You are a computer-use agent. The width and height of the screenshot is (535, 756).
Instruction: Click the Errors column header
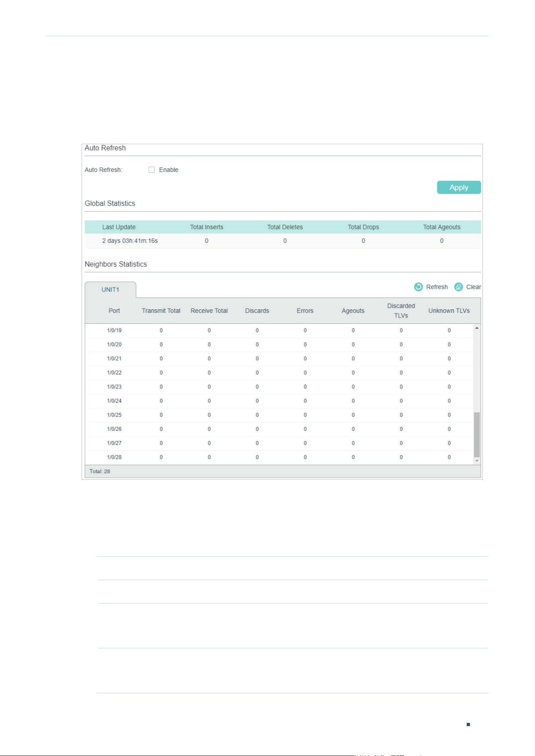tap(305, 311)
